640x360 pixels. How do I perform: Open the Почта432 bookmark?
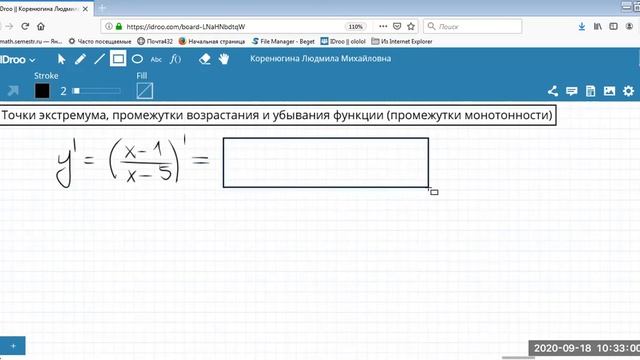click(155, 41)
